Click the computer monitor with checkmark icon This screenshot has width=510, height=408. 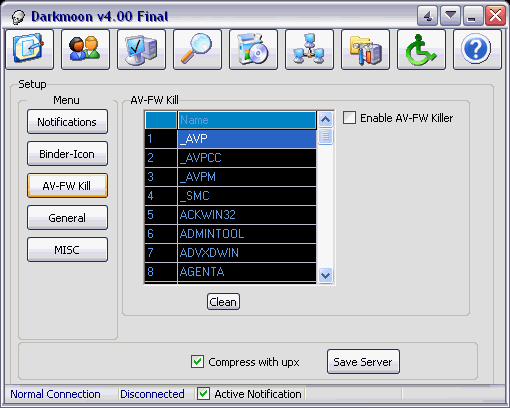[141, 49]
